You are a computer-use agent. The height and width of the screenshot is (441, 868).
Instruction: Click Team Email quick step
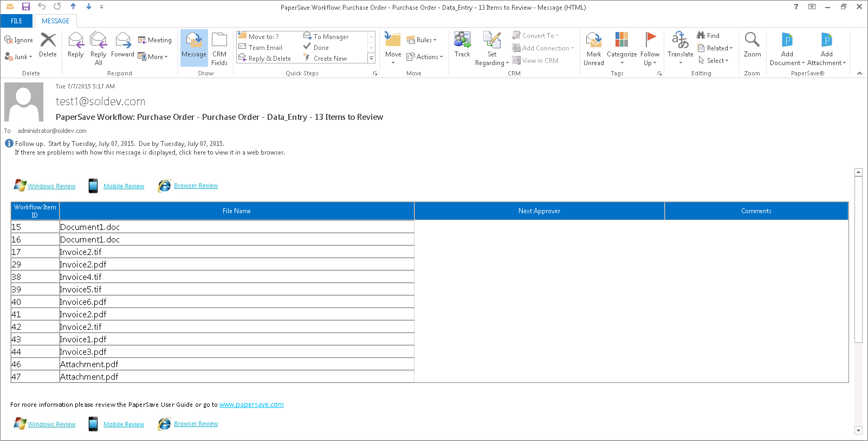coord(261,47)
